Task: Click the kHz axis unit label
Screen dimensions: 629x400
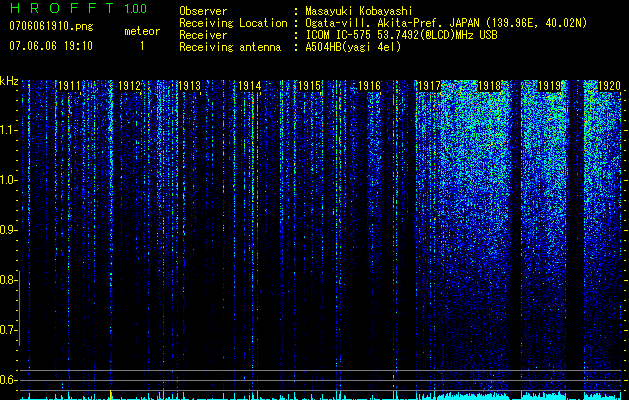Action: [9, 81]
